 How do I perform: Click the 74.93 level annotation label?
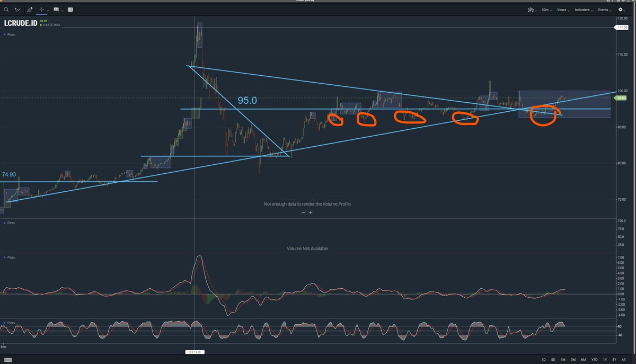[8, 174]
